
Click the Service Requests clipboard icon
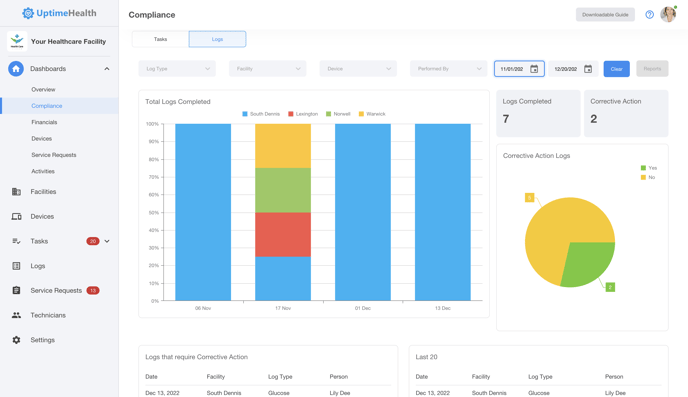pos(16,290)
